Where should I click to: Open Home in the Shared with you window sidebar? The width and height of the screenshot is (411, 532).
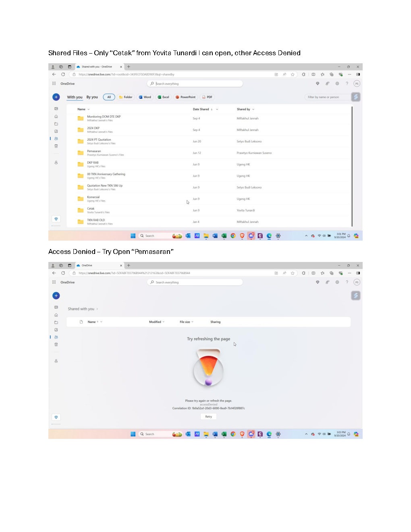pos(56,116)
